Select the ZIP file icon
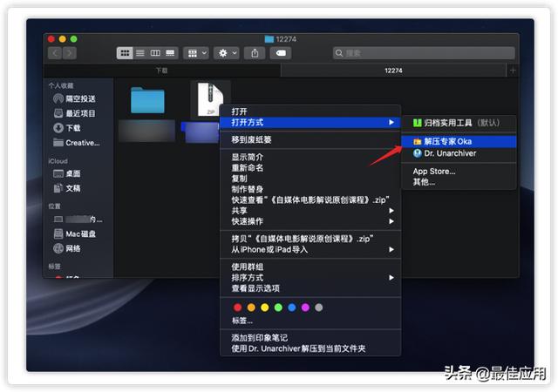Viewport: 558px width, 392px height. point(210,99)
